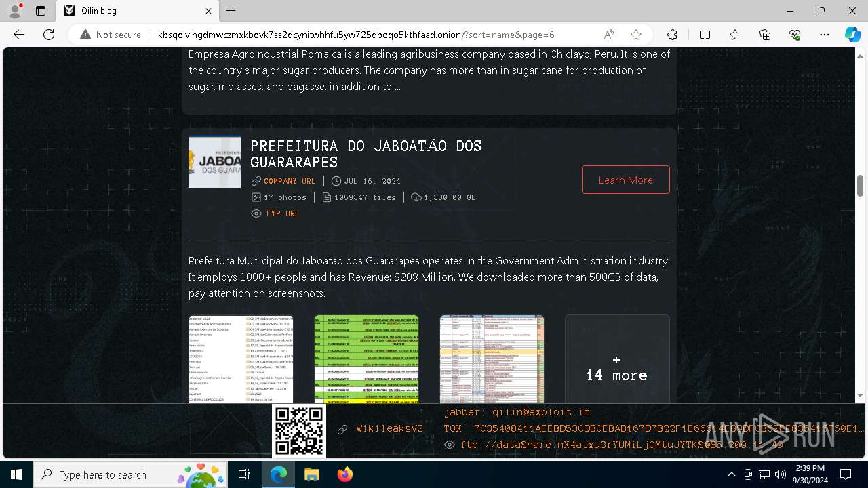Open Split screen icon
The height and width of the screenshot is (488, 868).
point(705,35)
